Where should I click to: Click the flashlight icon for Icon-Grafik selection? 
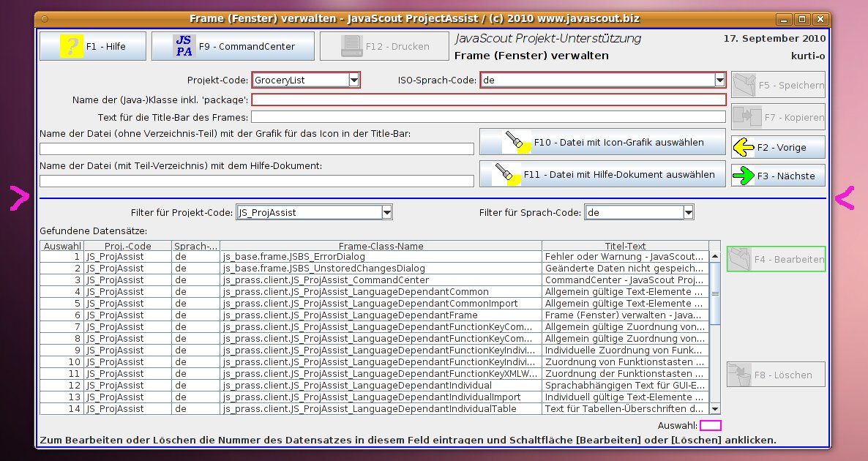pos(516,142)
